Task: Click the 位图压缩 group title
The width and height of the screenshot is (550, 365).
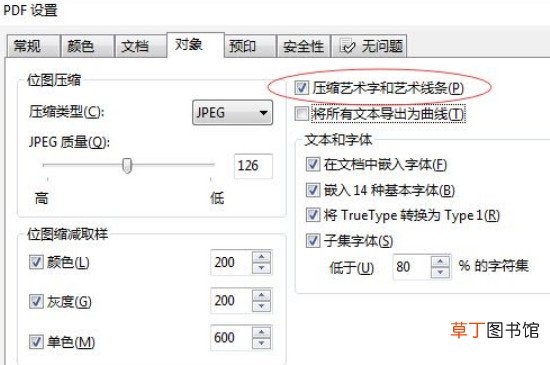Action: [x=54, y=80]
